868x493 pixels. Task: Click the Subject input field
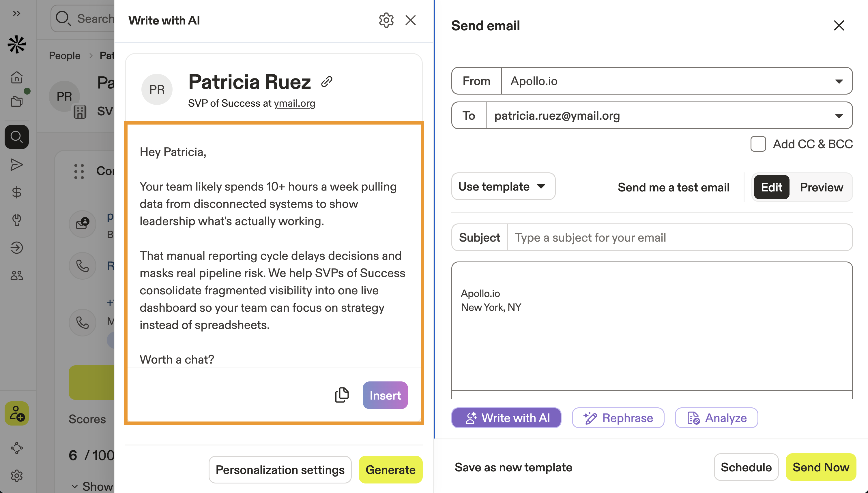679,238
